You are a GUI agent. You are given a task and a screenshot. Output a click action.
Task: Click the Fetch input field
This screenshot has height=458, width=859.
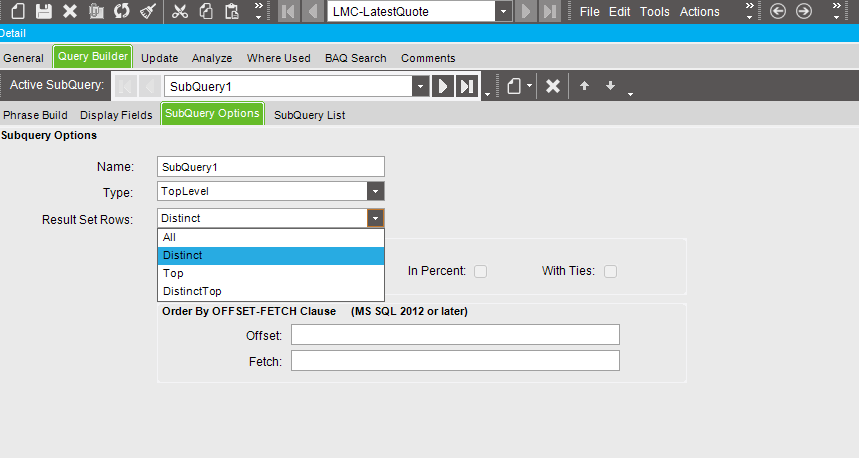[x=455, y=361]
